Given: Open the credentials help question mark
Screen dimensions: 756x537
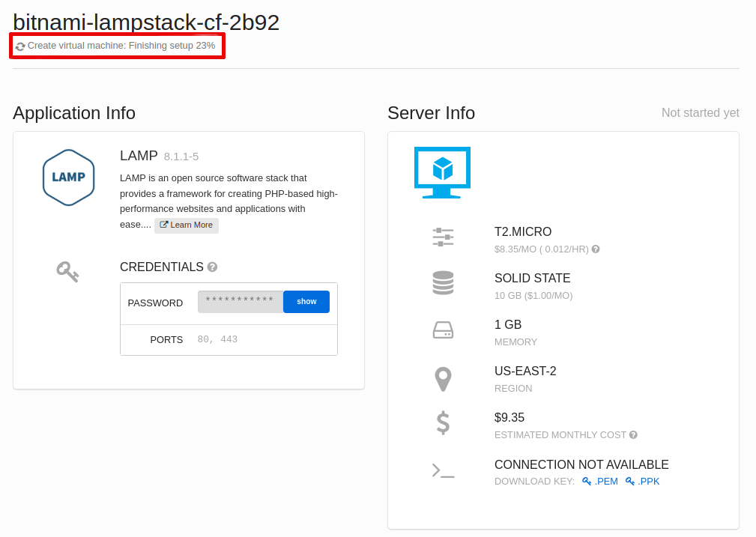Looking at the screenshot, I should click(x=212, y=267).
